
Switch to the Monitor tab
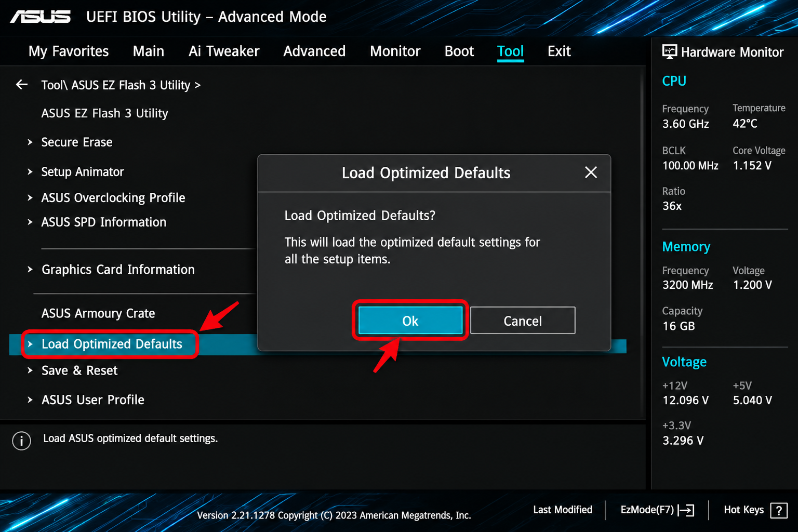[395, 51]
